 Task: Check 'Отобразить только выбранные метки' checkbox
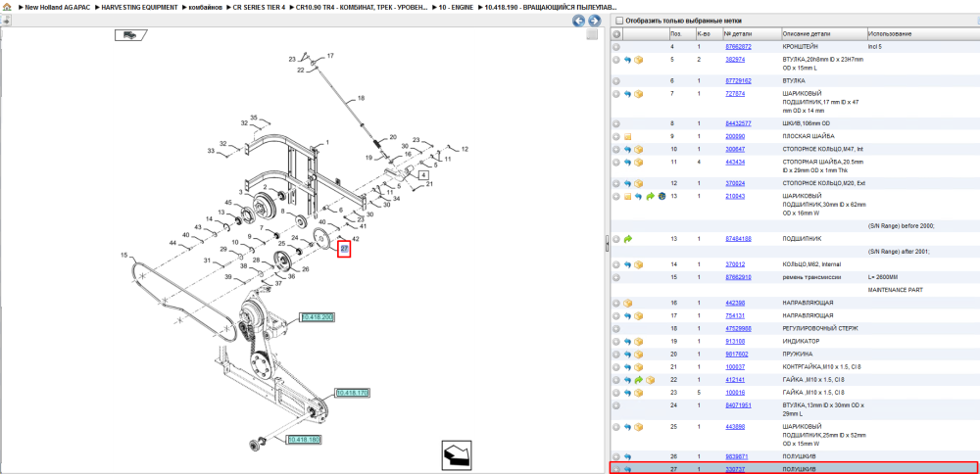coord(619,21)
